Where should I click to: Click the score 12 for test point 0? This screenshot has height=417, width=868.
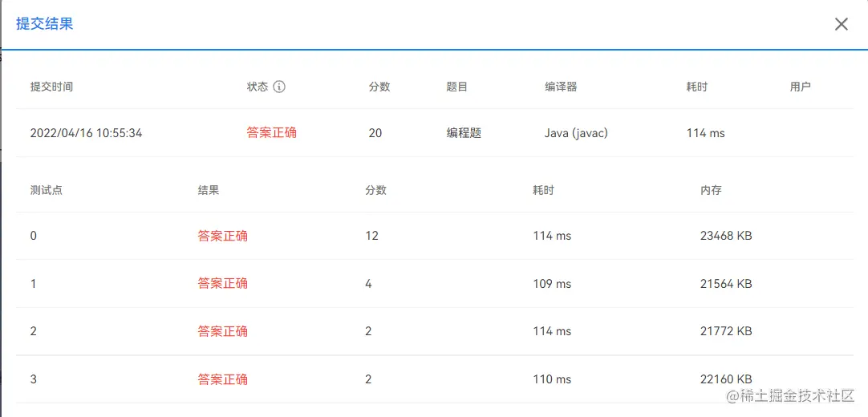click(x=371, y=236)
